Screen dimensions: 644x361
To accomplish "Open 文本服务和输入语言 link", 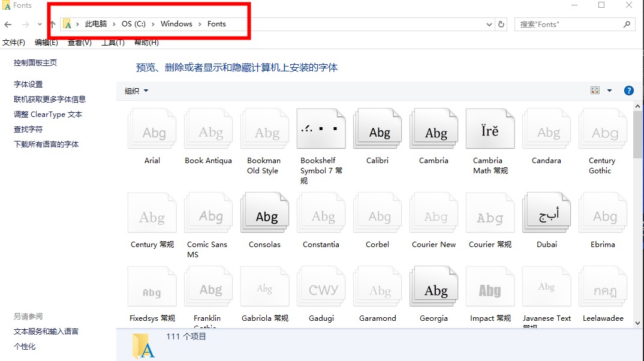I will 46,332.
